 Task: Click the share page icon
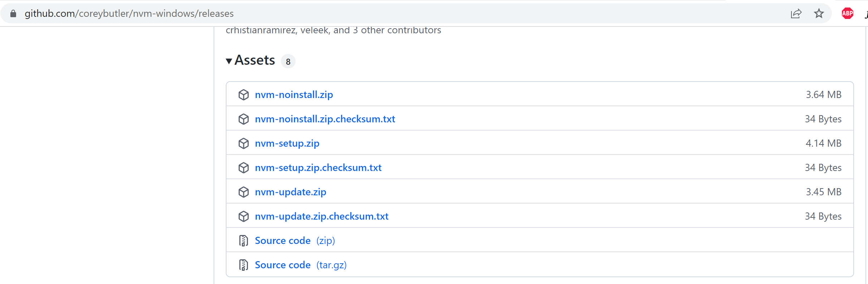click(796, 14)
